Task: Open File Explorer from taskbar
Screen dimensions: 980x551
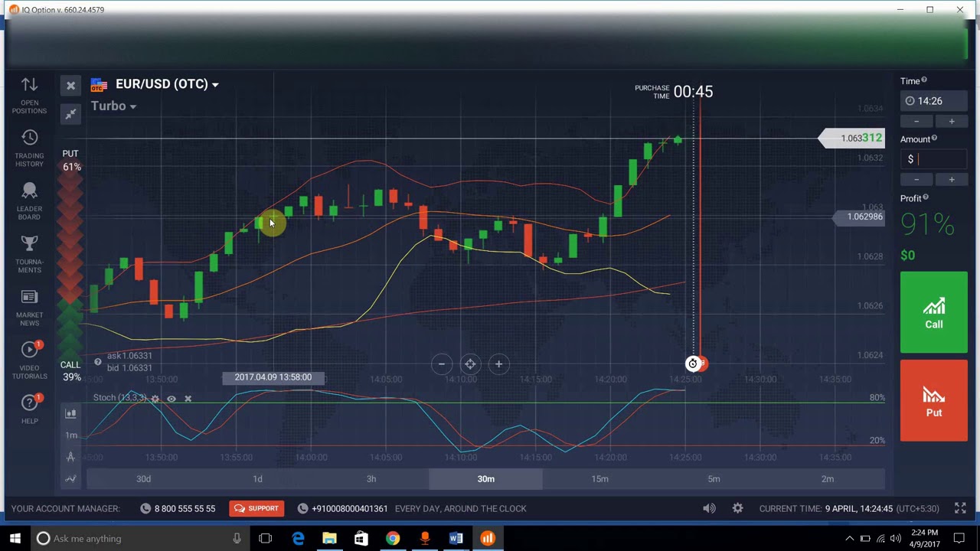Action: click(x=329, y=538)
